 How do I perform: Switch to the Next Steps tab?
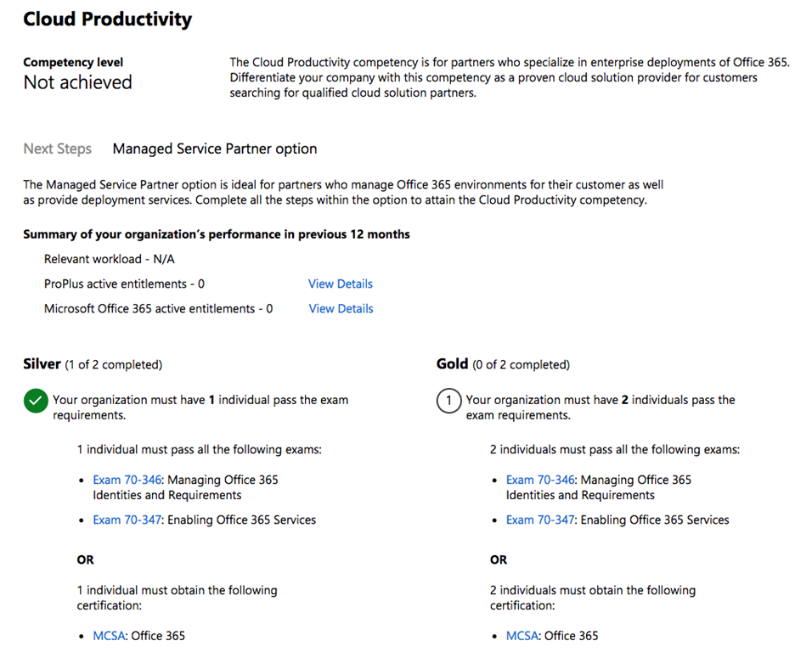point(58,149)
